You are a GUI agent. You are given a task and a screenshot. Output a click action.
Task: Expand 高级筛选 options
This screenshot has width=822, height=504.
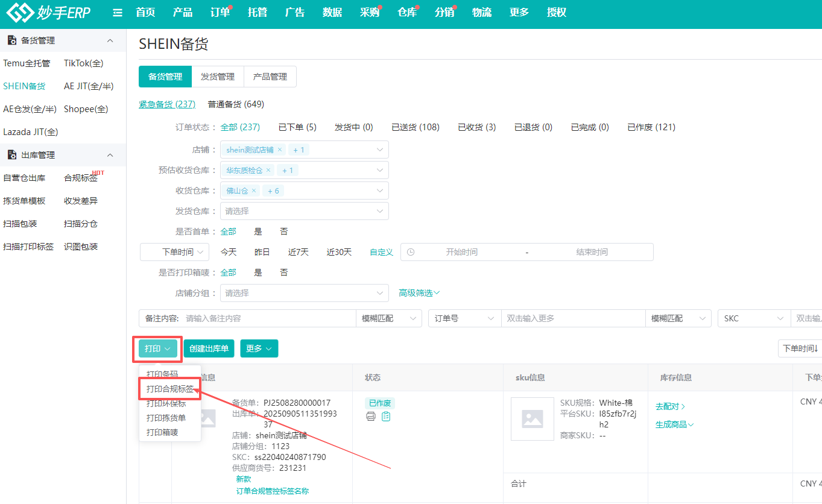419,293
